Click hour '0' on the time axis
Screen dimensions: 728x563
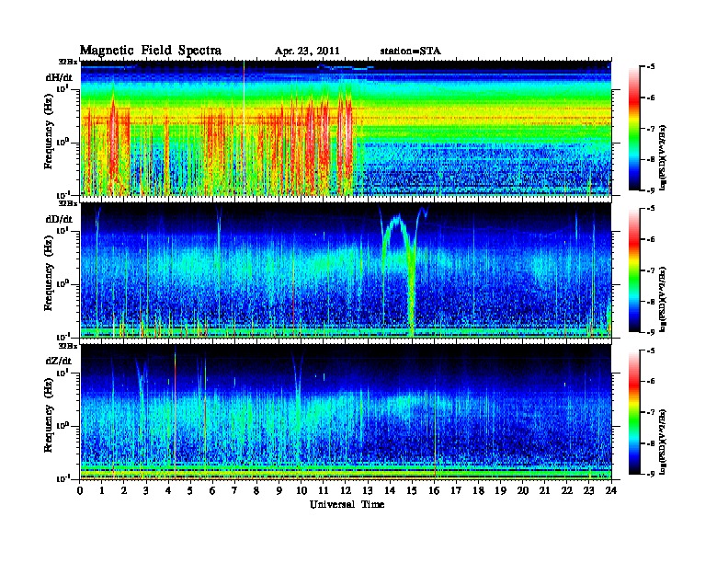coord(80,490)
